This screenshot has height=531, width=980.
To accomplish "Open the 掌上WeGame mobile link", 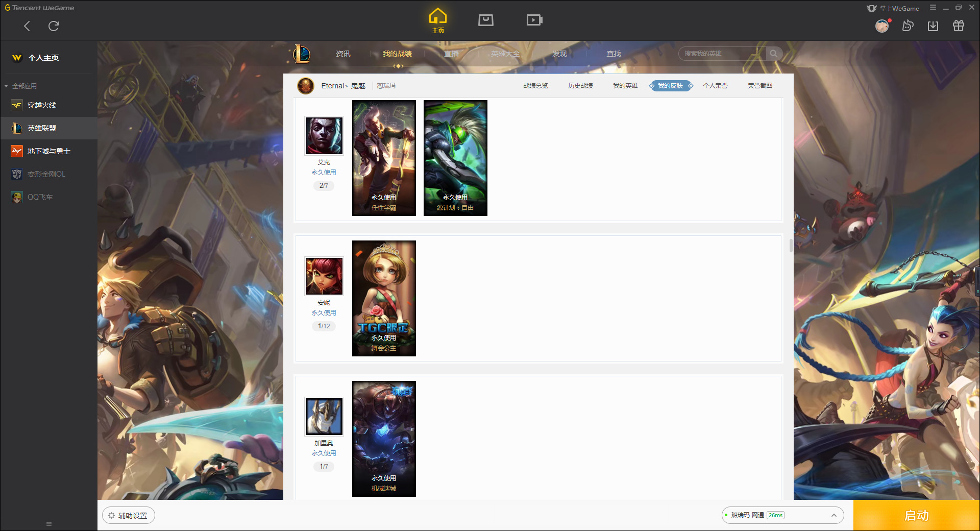I will [893, 8].
